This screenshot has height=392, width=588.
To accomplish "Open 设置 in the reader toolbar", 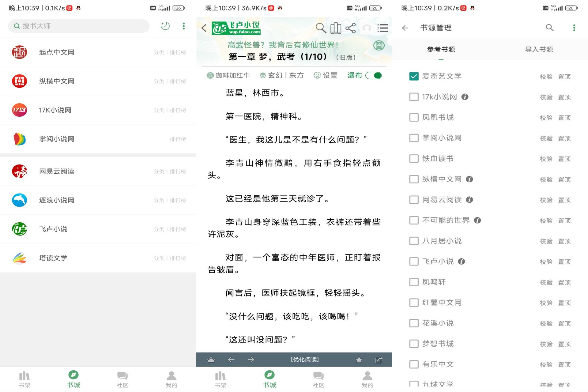I will point(326,75).
